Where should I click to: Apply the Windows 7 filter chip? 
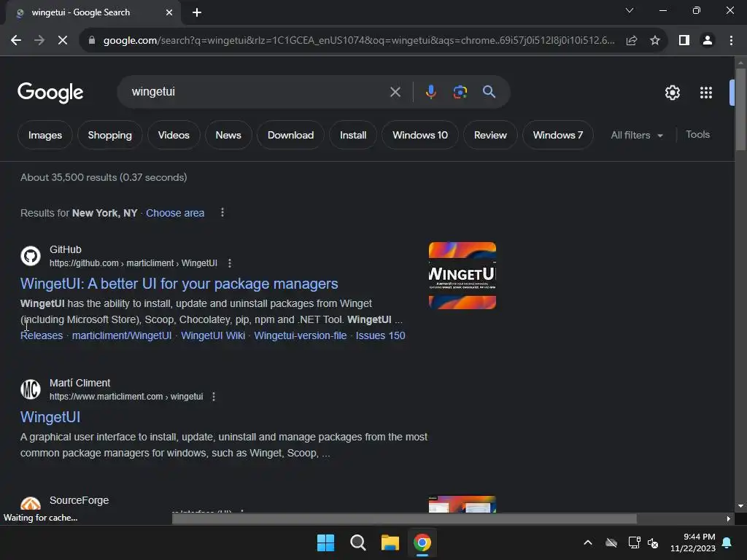pyautogui.click(x=558, y=135)
